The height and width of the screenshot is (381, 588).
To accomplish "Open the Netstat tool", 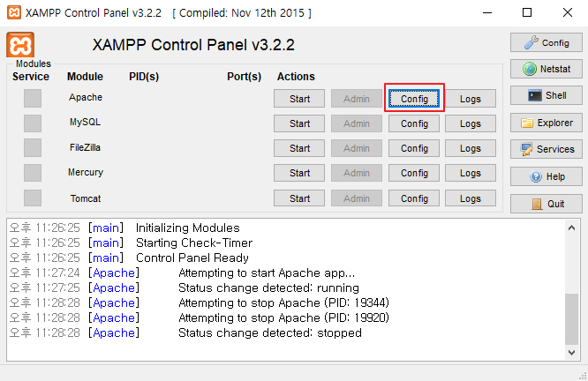I will (x=547, y=69).
